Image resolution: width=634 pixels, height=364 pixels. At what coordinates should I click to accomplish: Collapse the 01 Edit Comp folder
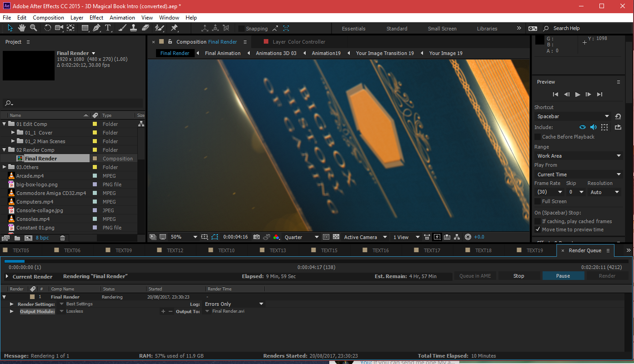[5, 124]
